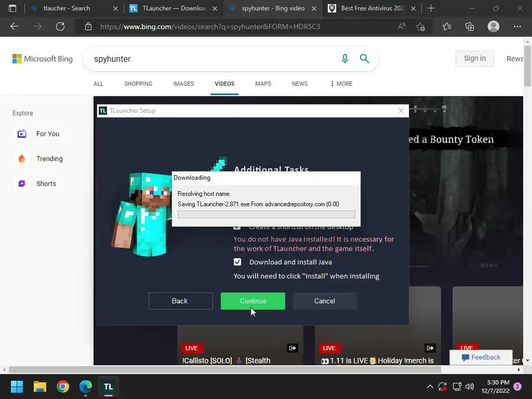Click the sync update tray icon

pyautogui.click(x=443, y=387)
